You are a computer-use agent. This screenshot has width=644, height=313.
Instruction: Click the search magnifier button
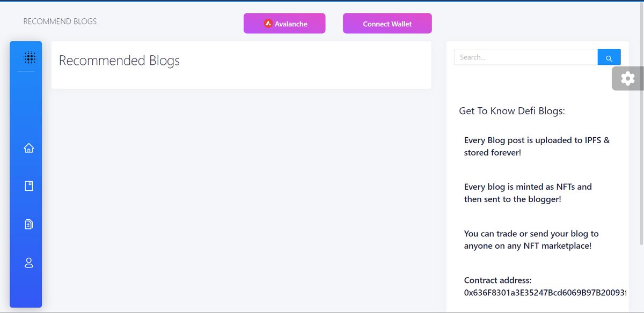609,57
